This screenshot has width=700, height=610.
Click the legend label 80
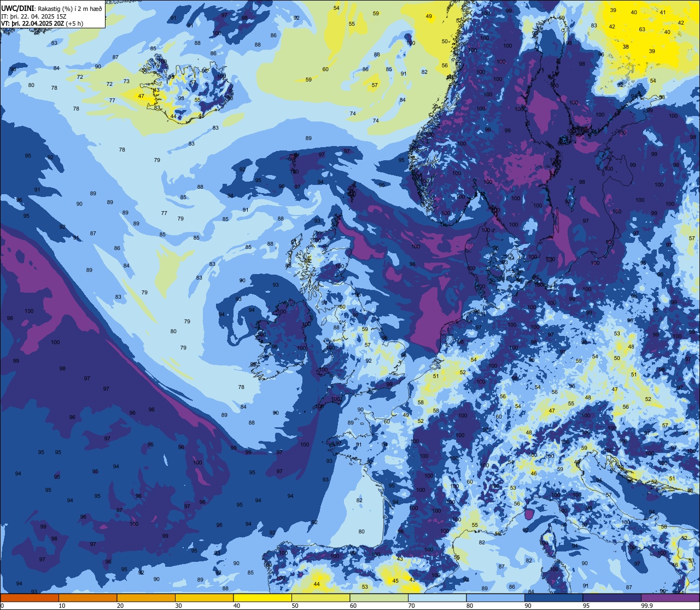click(x=470, y=606)
